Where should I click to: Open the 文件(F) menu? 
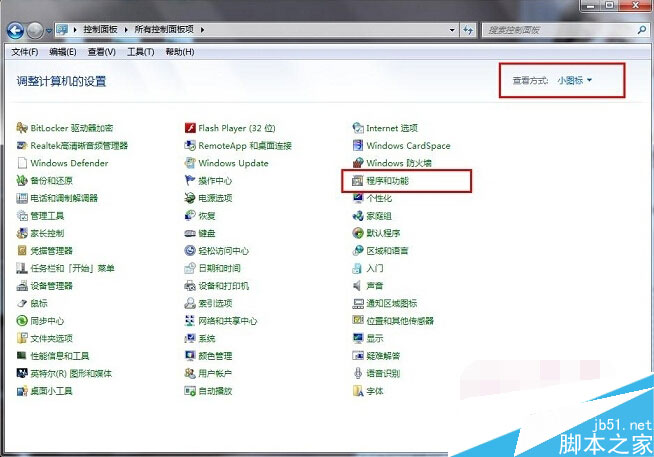(x=25, y=52)
